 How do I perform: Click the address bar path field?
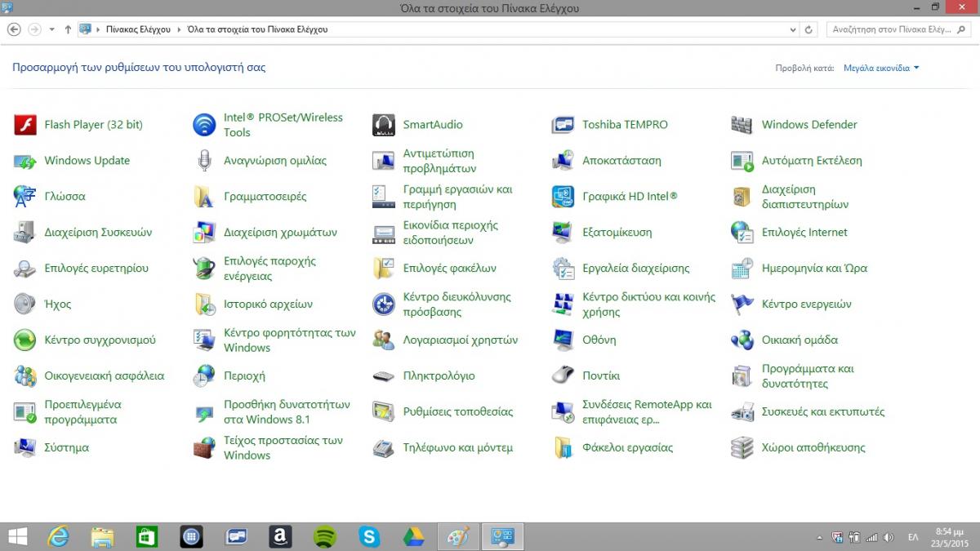tap(437, 29)
